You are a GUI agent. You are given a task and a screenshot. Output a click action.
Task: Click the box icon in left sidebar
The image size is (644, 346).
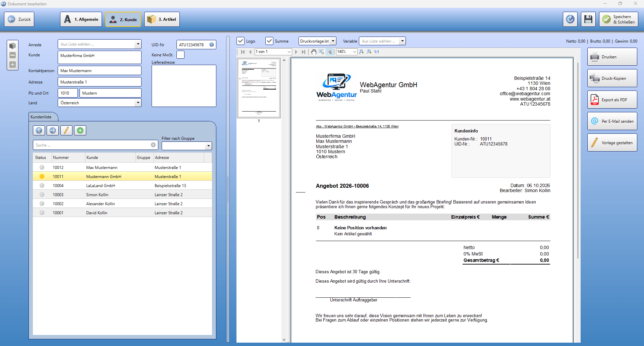[x=12, y=46]
